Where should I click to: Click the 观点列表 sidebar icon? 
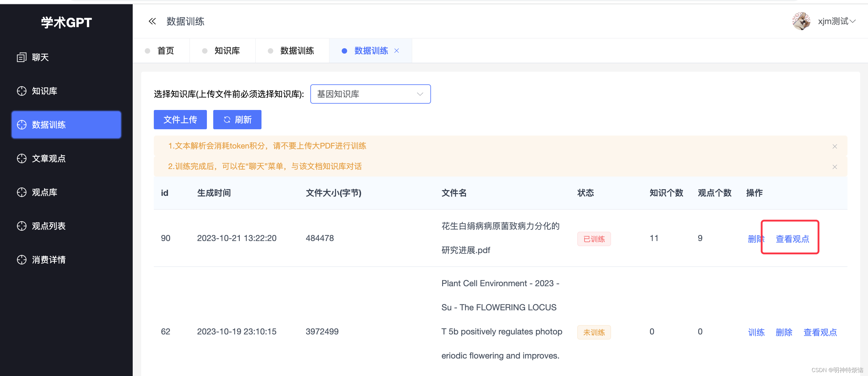click(x=22, y=226)
